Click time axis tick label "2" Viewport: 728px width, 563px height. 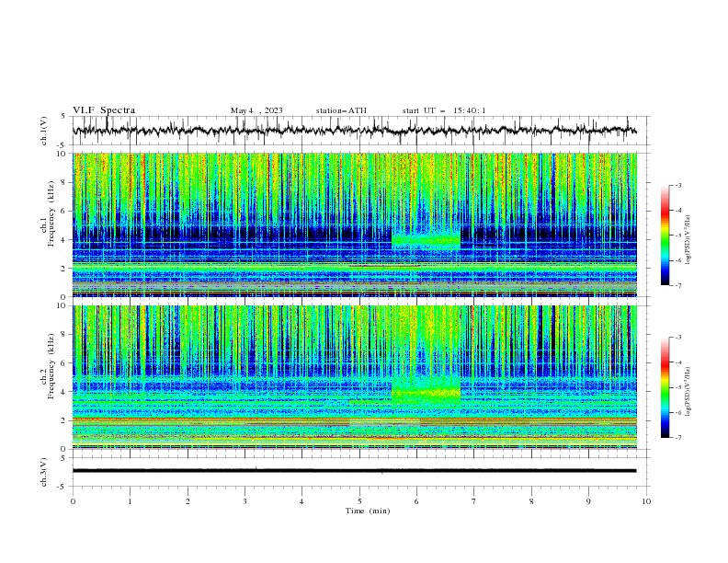[x=188, y=501]
